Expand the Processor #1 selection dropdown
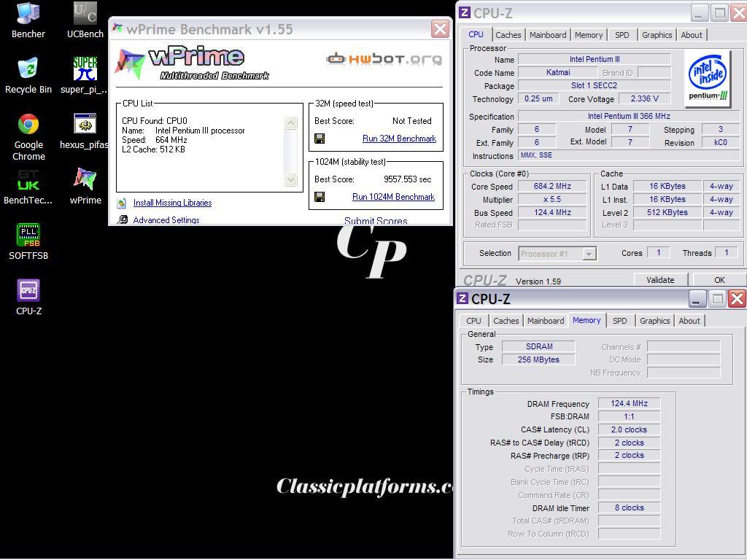 coord(589,254)
